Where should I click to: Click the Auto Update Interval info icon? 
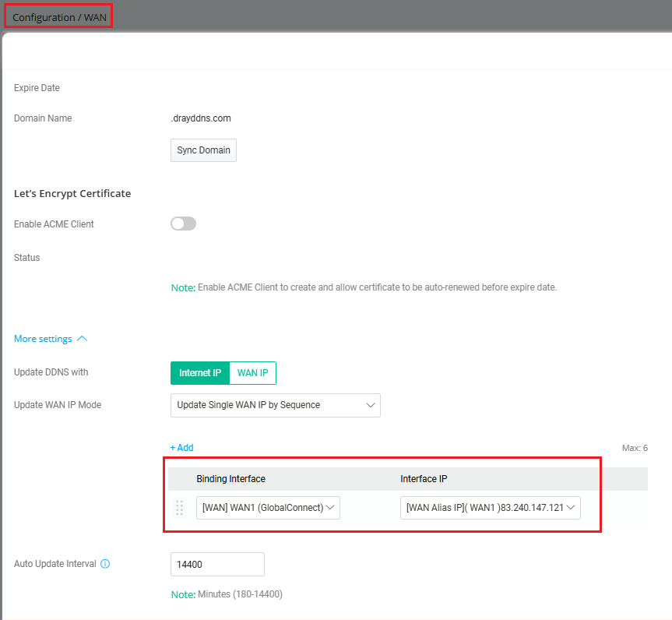pos(105,564)
